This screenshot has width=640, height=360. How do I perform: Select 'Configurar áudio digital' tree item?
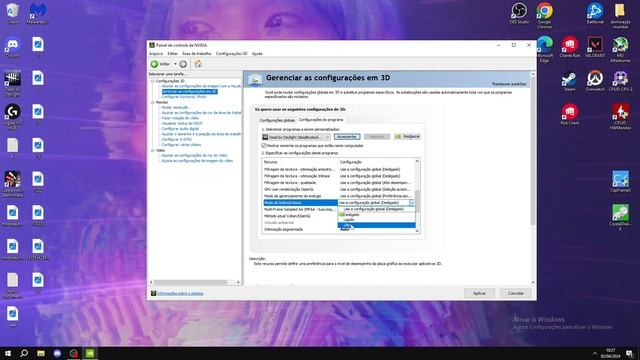[x=180, y=129]
